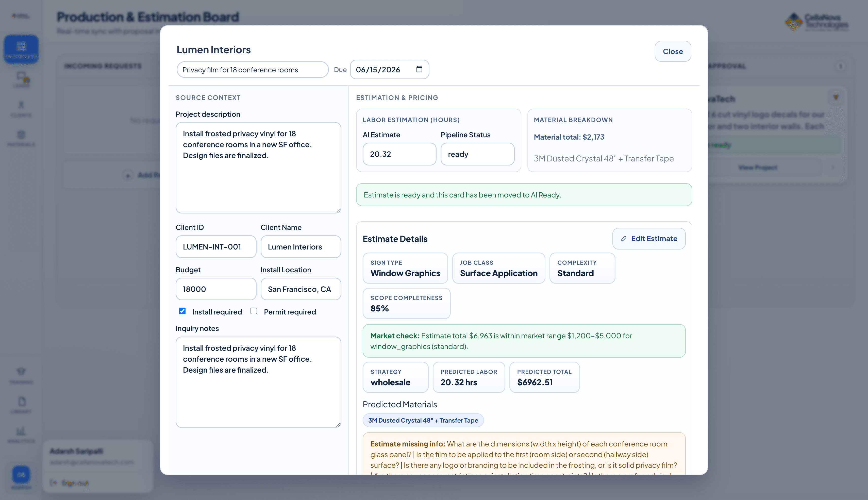The width and height of the screenshot is (868, 500).
Task: Go to Clients in the sidebar
Action: click(21, 109)
